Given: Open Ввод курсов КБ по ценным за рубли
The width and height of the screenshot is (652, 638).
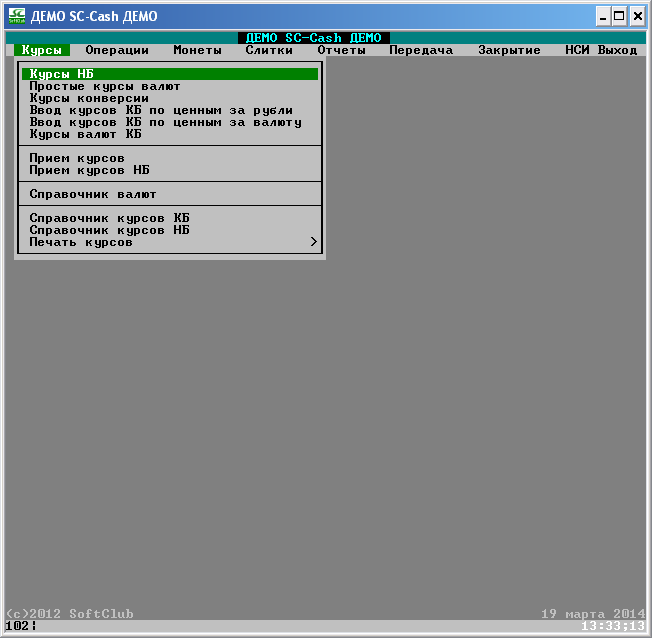Looking at the screenshot, I should (170, 110).
